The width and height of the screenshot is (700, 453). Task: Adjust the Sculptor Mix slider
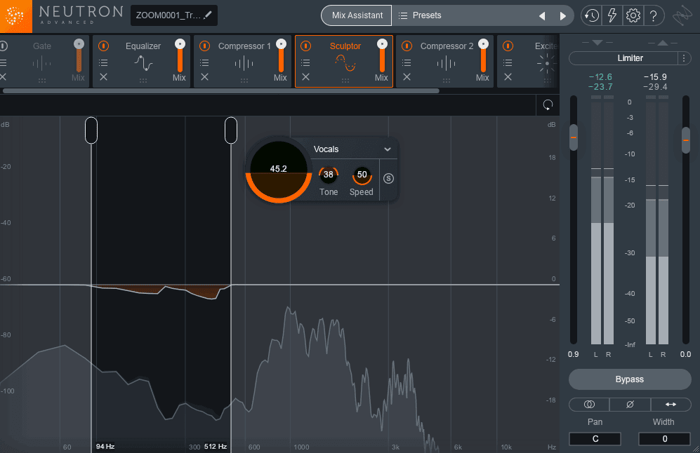coord(382,56)
